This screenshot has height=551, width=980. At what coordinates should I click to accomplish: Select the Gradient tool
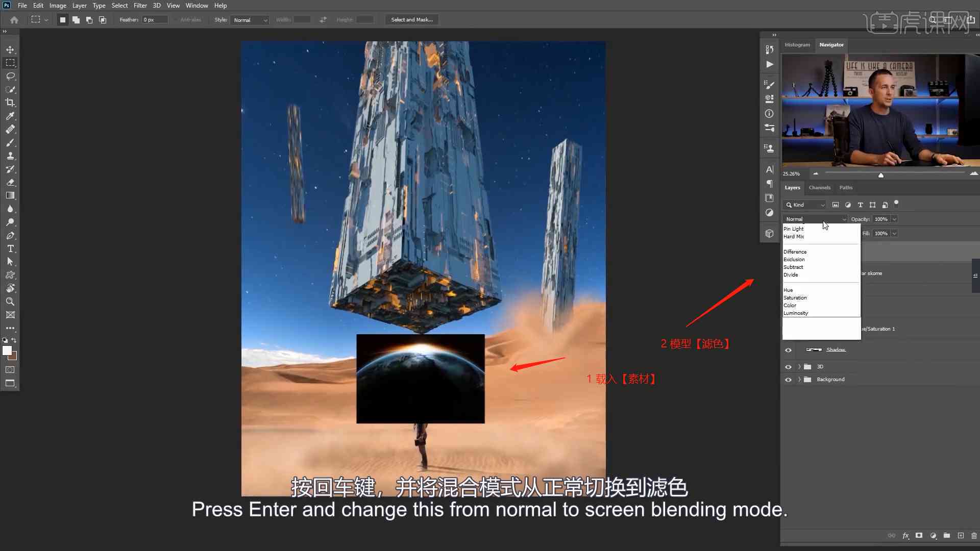point(10,195)
